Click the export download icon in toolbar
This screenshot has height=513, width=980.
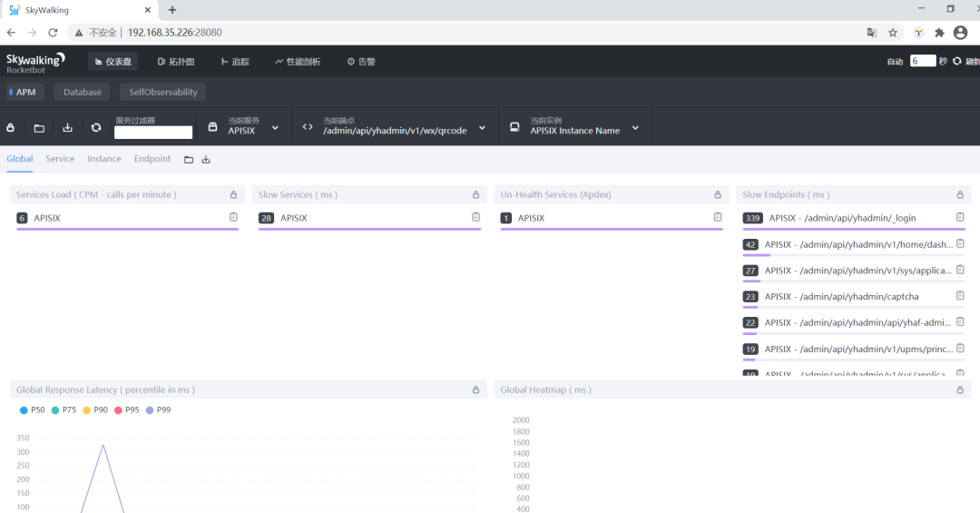coord(67,128)
